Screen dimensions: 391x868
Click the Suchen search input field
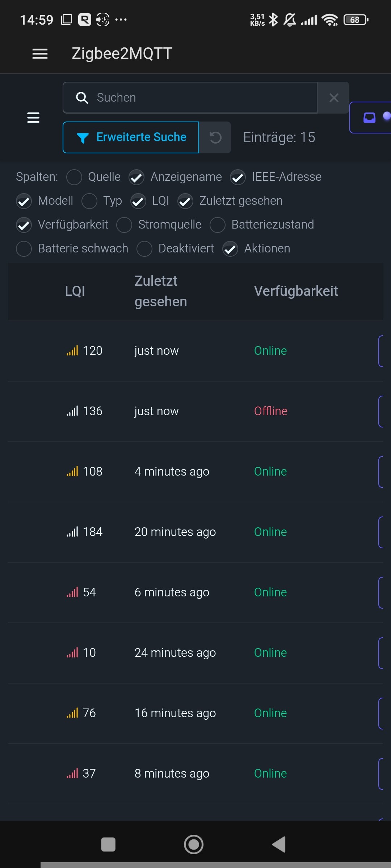[203, 98]
